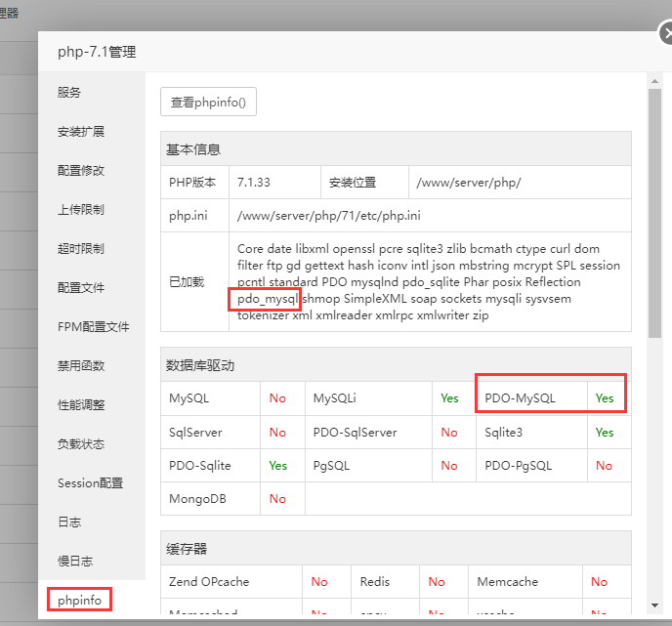Click the scrollbar down arrow
672x626 pixels.
click(x=654, y=605)
